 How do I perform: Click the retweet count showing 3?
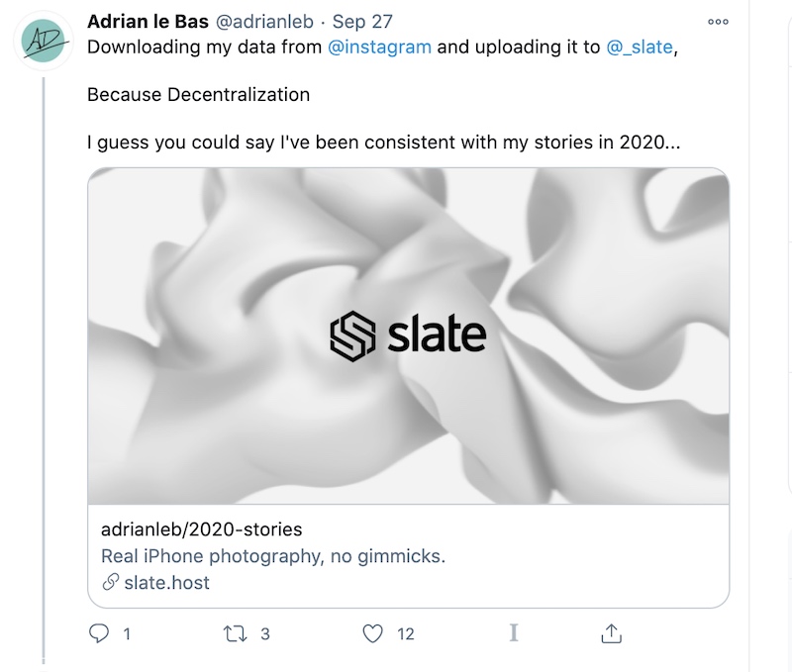(266, 632)
